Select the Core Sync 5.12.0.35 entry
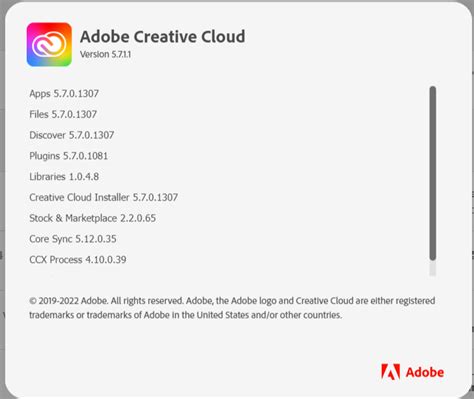The image size is (474, 399). pos(73,239)
